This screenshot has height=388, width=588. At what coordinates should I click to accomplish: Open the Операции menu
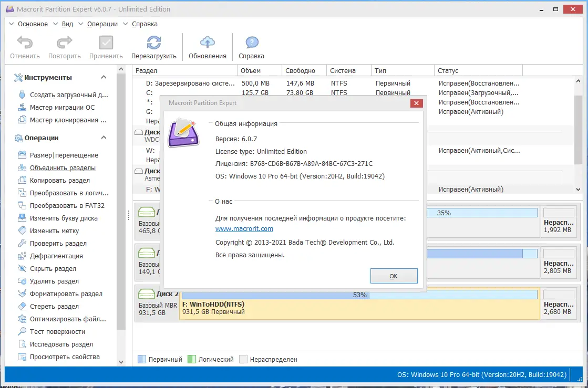pos(102,24)
